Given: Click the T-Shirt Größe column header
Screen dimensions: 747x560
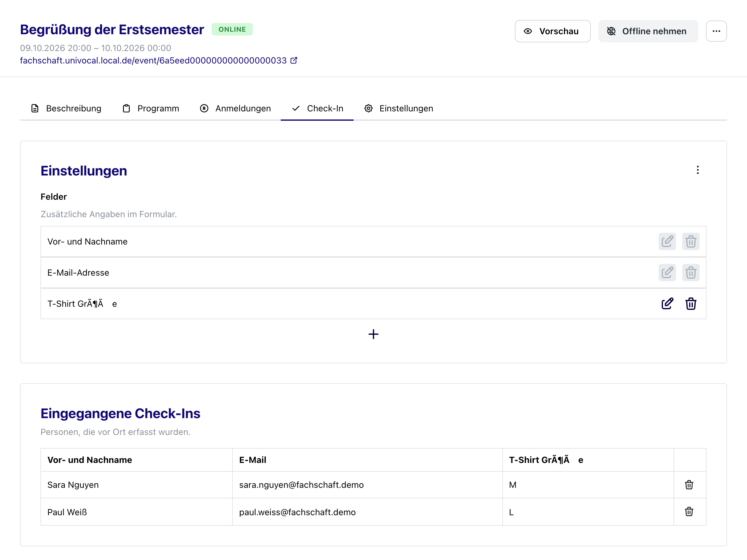Looking at the screenshot, I should pos(546,460).
